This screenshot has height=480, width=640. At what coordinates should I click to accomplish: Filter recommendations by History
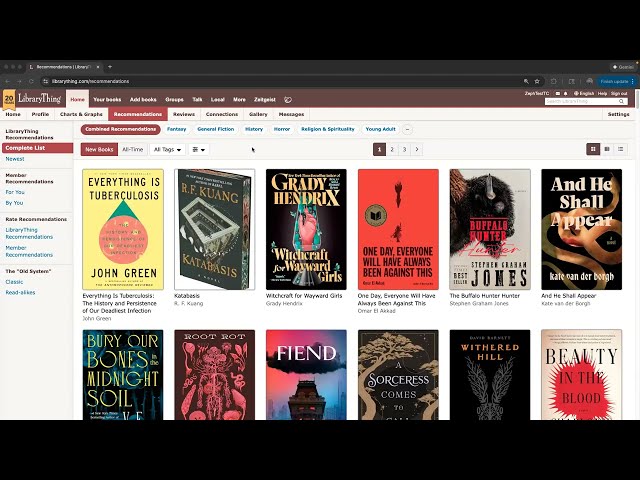click(x=254, y=129)
